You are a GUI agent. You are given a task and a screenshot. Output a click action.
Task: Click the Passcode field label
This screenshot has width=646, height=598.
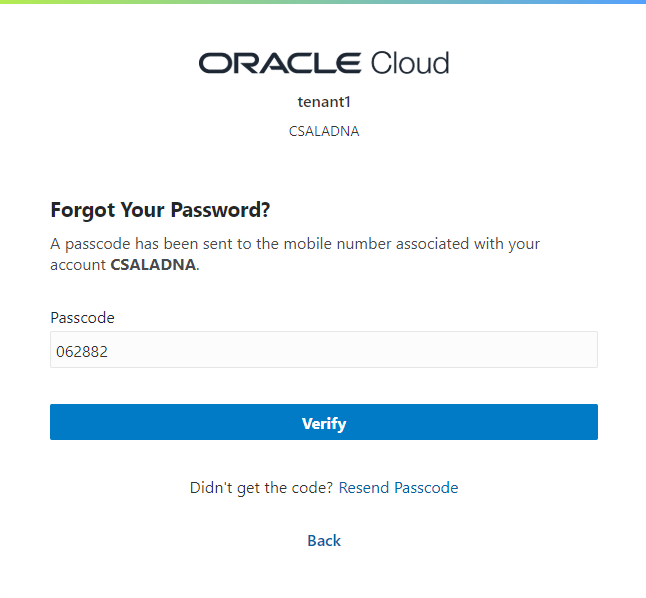[82, 318]
